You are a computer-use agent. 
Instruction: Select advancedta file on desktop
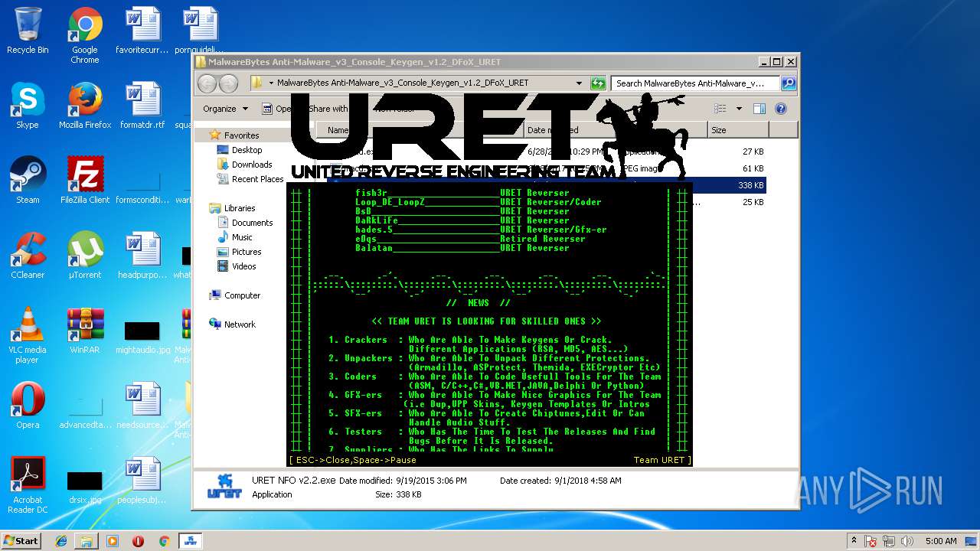(x=85, y=412)
